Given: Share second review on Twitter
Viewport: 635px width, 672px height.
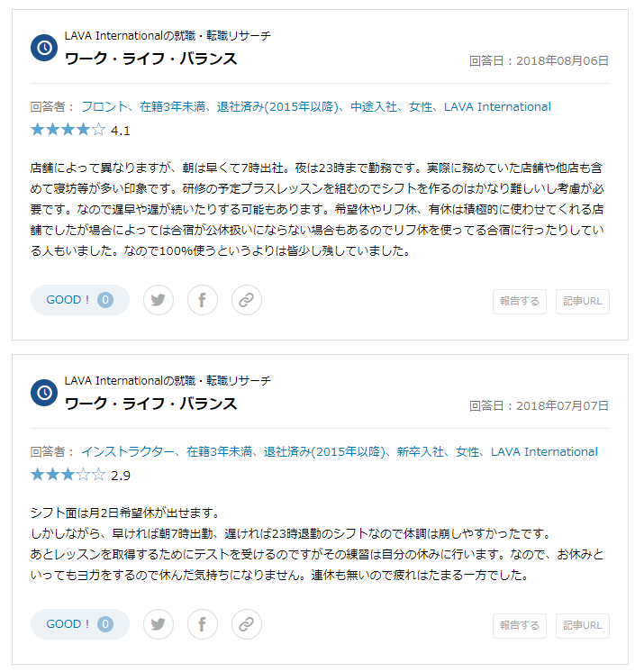Looking at the screenshot, I should (x=159, y=624).
